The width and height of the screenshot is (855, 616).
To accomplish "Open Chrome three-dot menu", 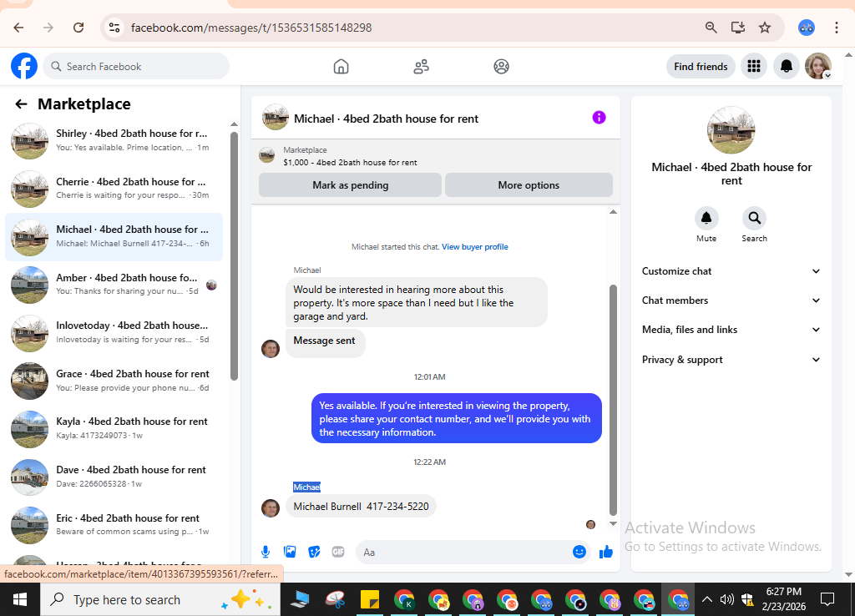I will click(x=837, y=28).
